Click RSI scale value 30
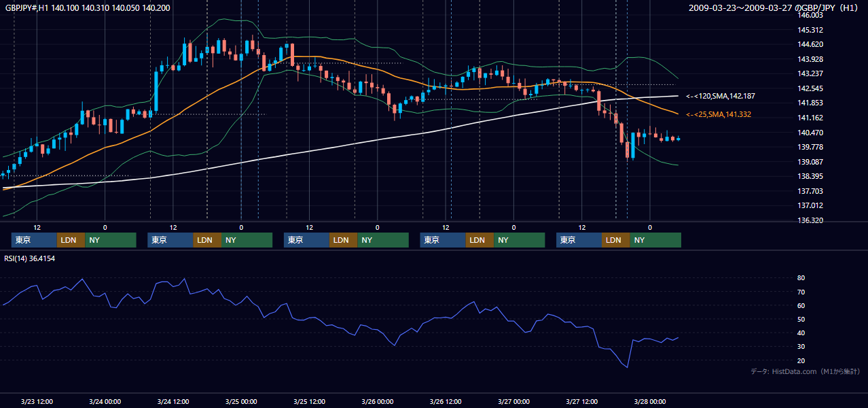Viewport: 868px width, 408px height. 801,347
